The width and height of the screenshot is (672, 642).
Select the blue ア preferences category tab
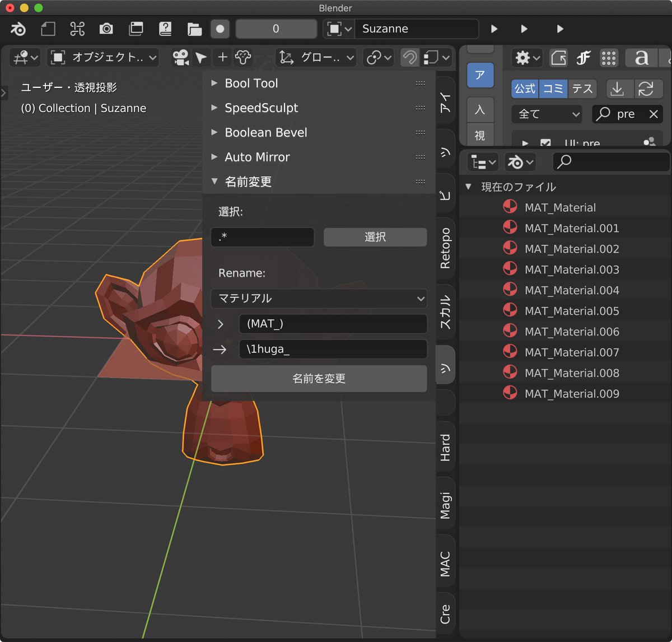click(x=480, y=75)
